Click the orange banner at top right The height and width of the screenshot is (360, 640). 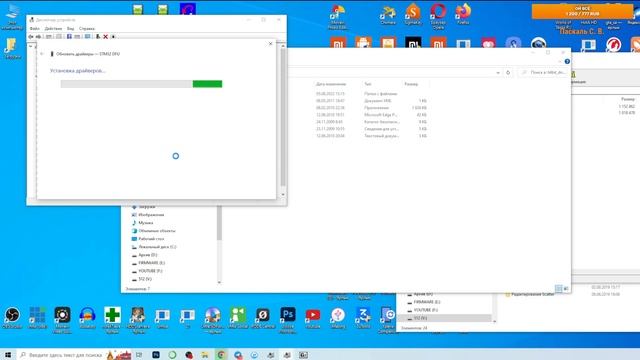pyautogui.click(x=582, y=11)
